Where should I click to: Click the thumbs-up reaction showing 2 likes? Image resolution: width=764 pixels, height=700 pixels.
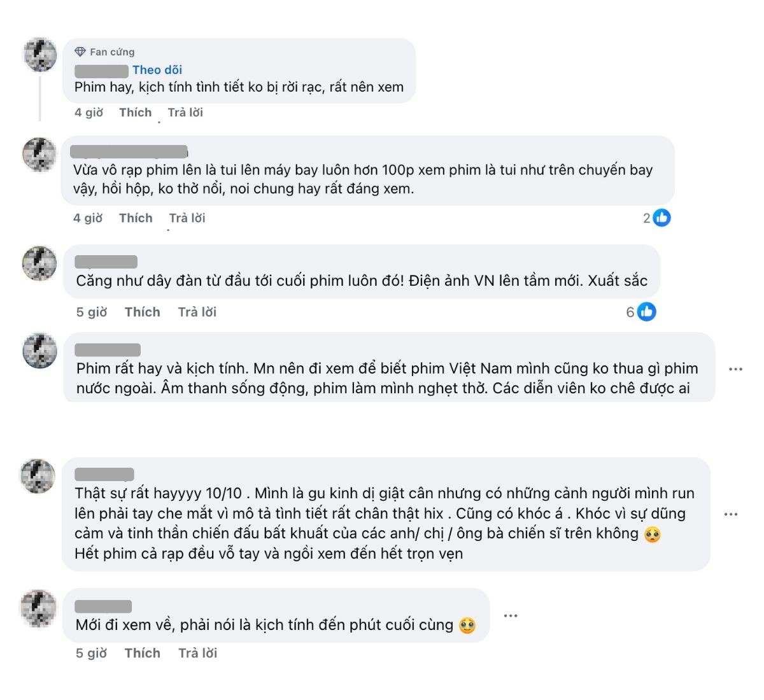[x=655, y=217]
